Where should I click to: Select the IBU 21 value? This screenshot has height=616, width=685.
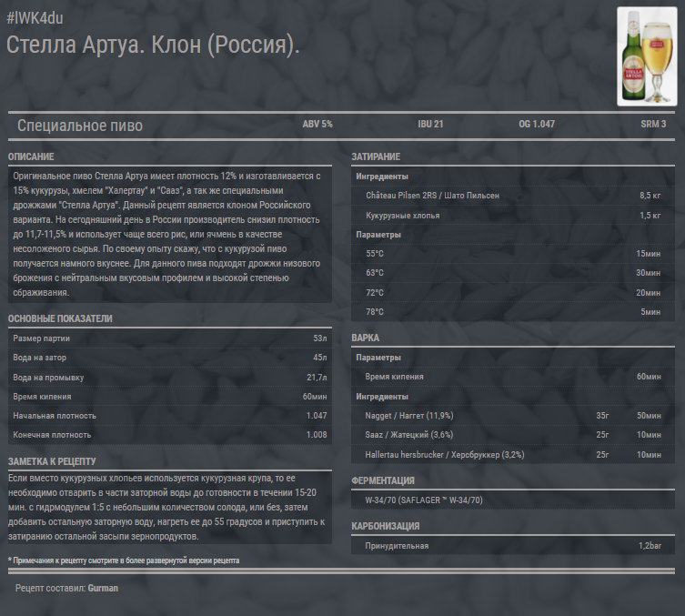point(430,124)
